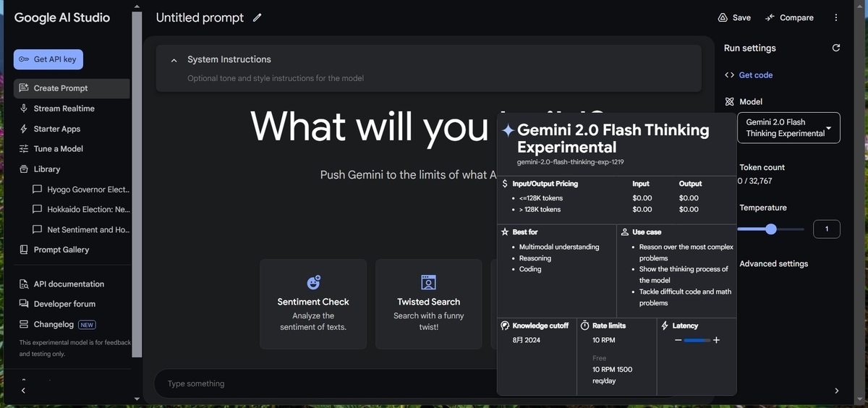Click the sidebar scrollbar down arrow

(x=137, y=399)
